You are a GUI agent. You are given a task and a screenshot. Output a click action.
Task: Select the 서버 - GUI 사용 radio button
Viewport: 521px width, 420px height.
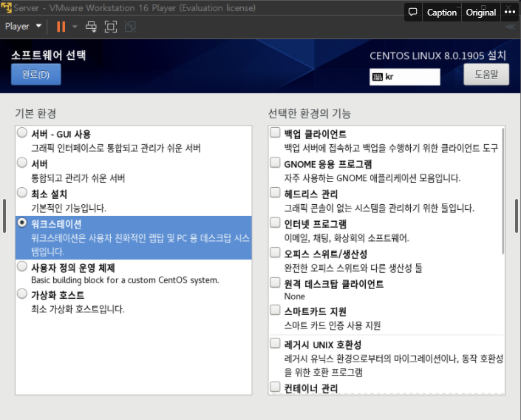coord(22,132)
